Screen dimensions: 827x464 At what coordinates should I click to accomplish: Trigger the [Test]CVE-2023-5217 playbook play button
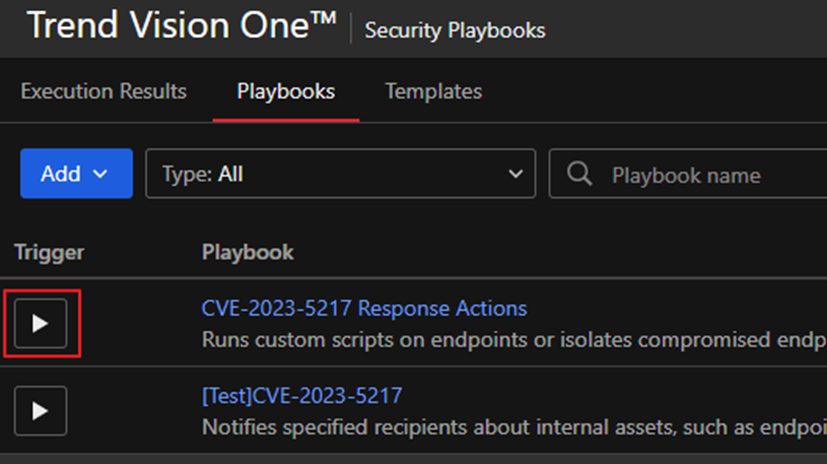(x=40, y=410)
